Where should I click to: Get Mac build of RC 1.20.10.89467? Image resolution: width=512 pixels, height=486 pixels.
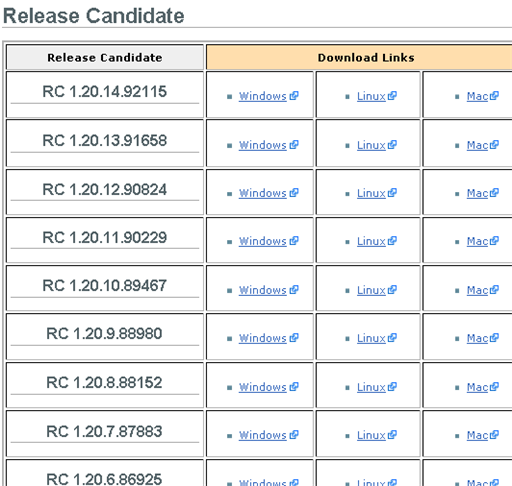(x=477, y=290)
